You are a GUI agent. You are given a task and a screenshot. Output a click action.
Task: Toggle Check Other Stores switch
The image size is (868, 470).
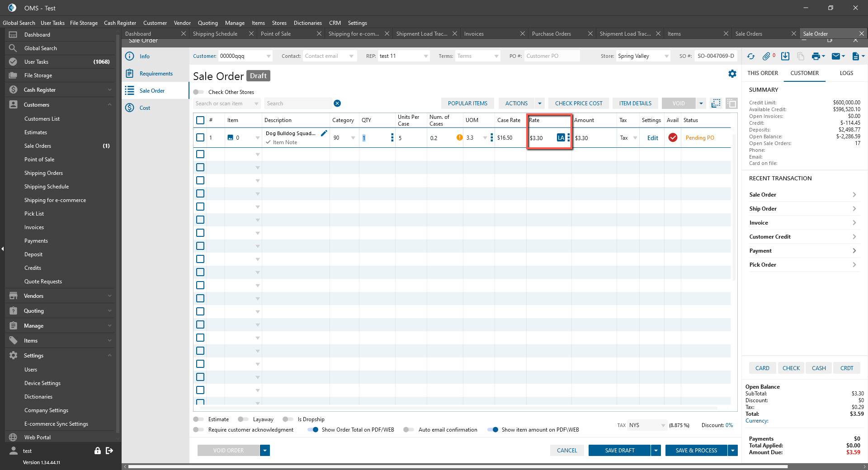tap(198, 92)
